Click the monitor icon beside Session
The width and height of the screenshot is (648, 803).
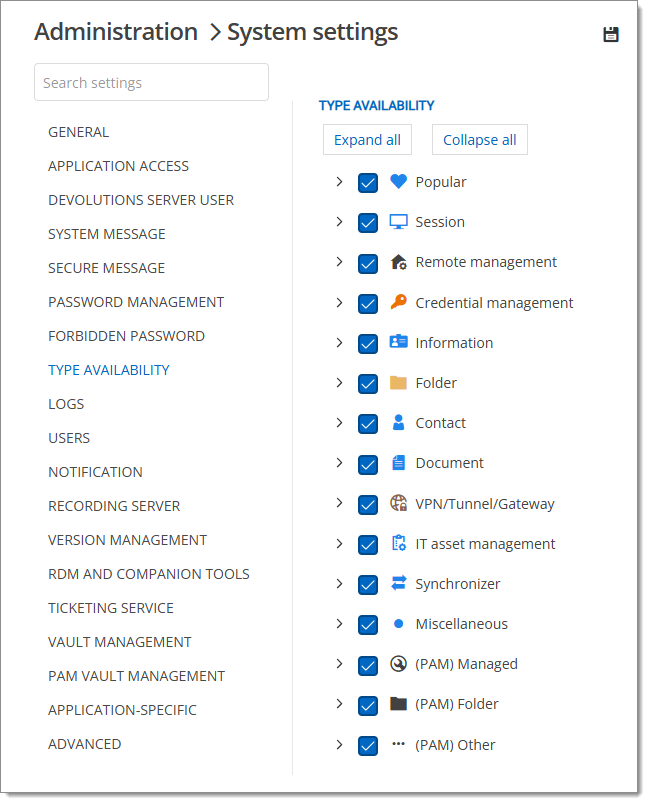398,222
